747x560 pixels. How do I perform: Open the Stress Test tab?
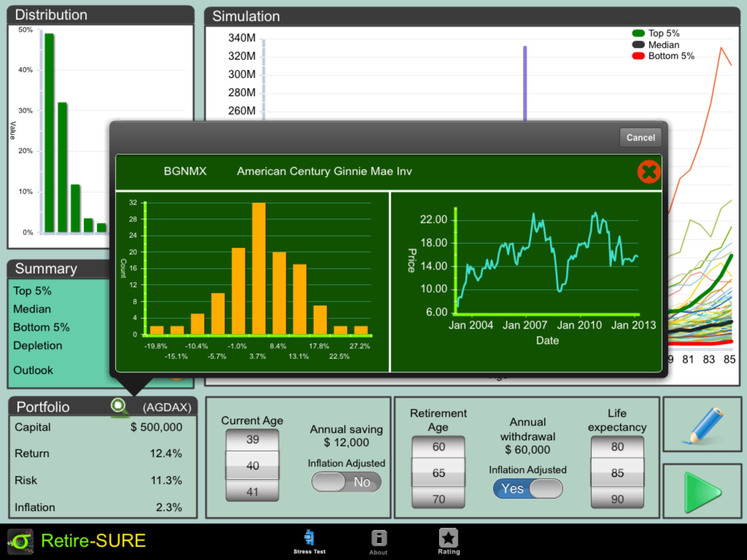tap(309, 542)
